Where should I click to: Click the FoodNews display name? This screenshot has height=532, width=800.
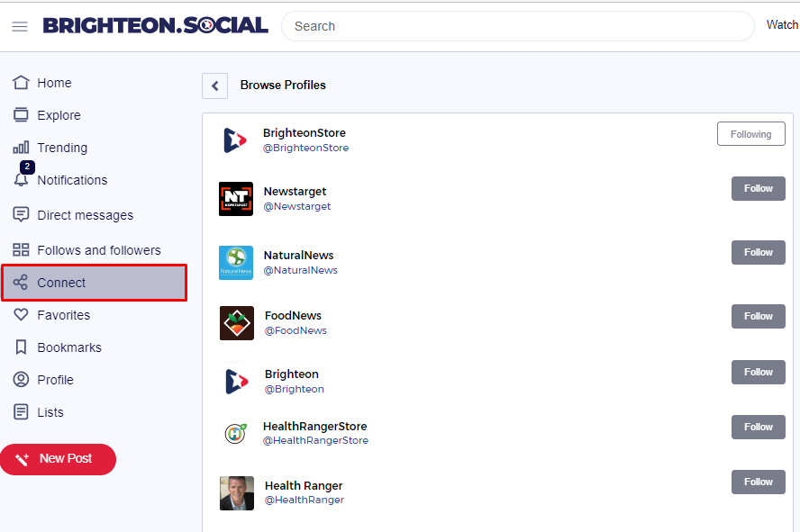(x=293, y=316)
